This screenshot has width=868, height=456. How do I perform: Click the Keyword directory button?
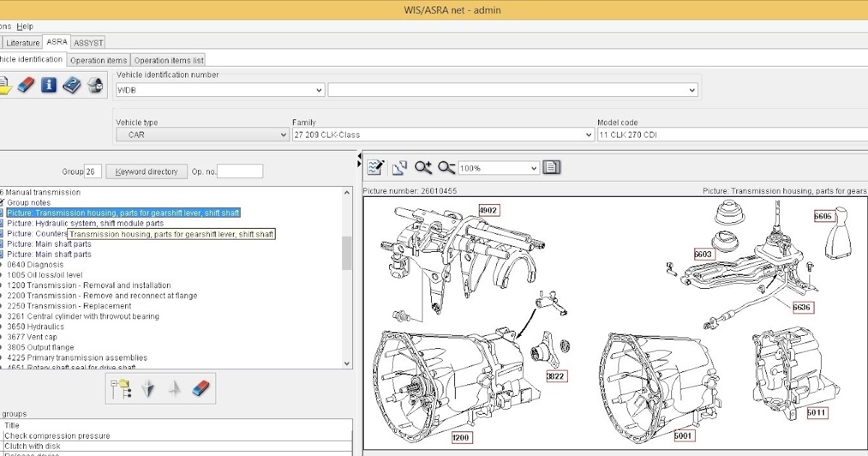coord(147,172)
